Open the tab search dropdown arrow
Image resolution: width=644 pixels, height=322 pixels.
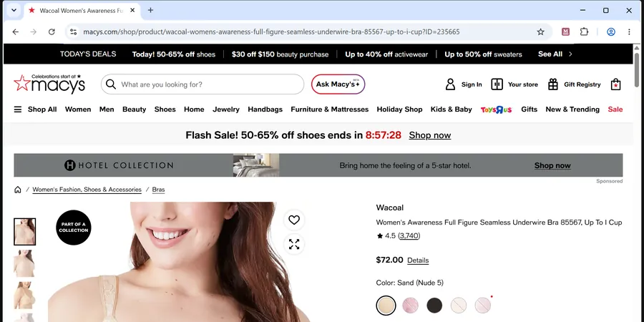pos(14,10)
